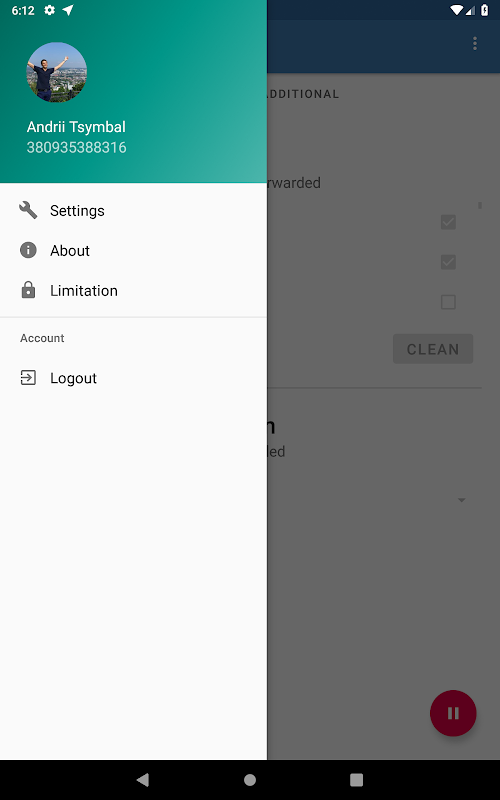This screenshot has width=500, height=800.
Task: Tap the About info icon
Action: pyautogui.click(x=28, y=250)
